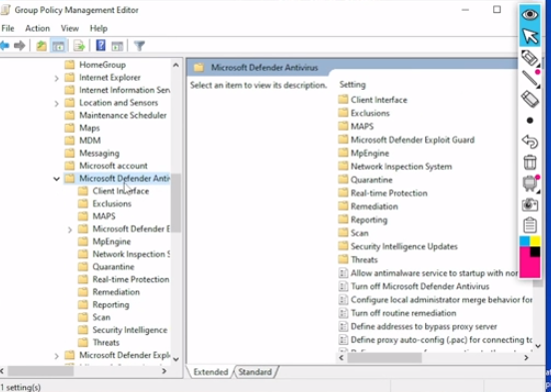The image size is (551, 392).
Task: Click the settings list's horizontal scroll-right arrow
Action: click(526, 358)
